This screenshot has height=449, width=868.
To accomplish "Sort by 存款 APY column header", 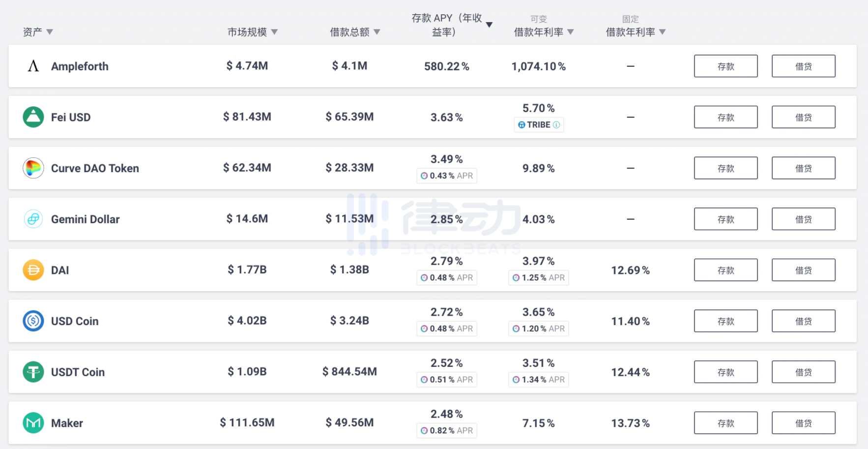I will [x=489, y=25].
